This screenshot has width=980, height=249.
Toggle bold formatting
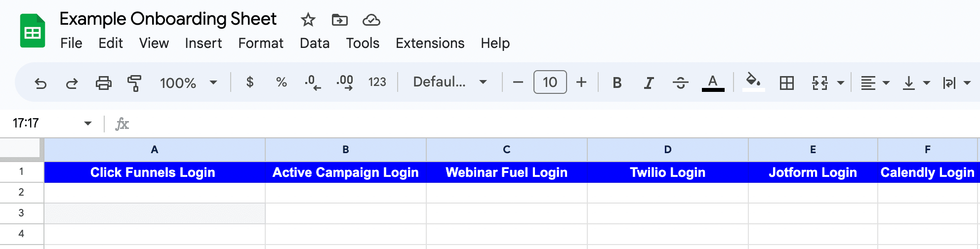(617, 83)
